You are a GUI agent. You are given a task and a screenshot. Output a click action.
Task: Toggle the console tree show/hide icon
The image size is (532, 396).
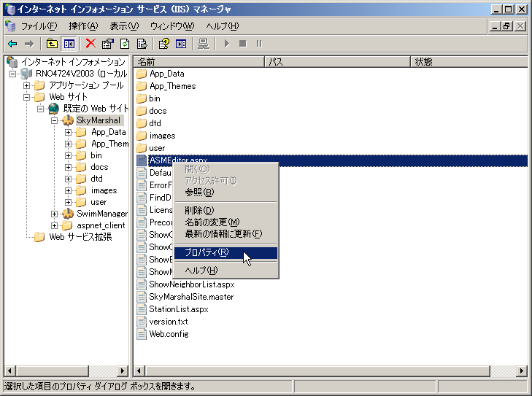[x=69, y=44]
